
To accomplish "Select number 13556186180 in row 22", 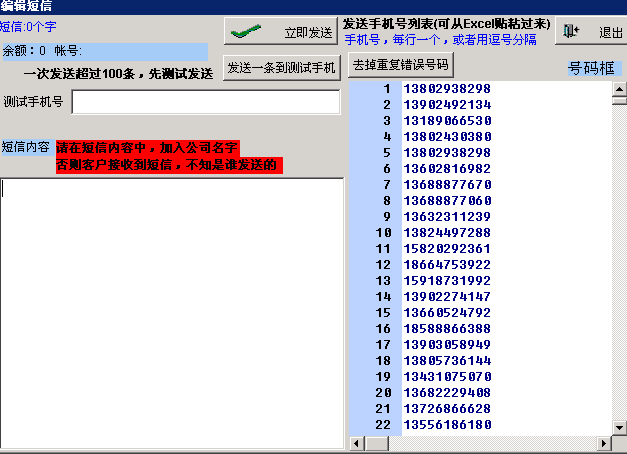I will point(446,425).
